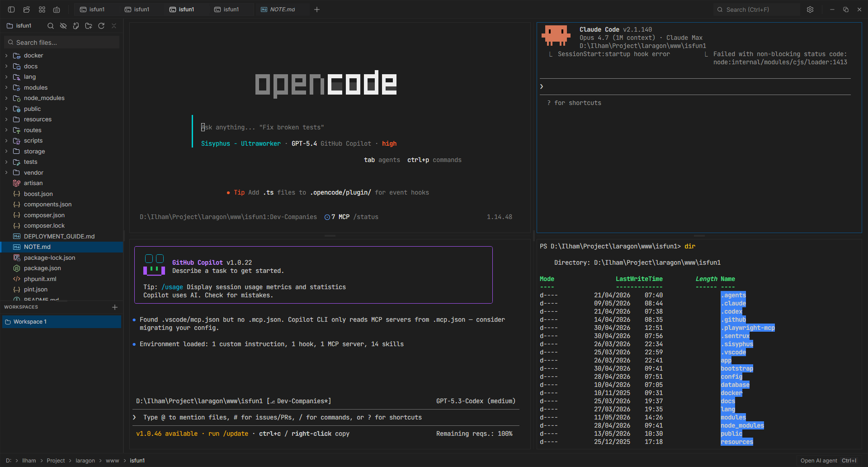Click the AI agent robot icon
This screenshot has width=868, height=467.
point(57,10)
